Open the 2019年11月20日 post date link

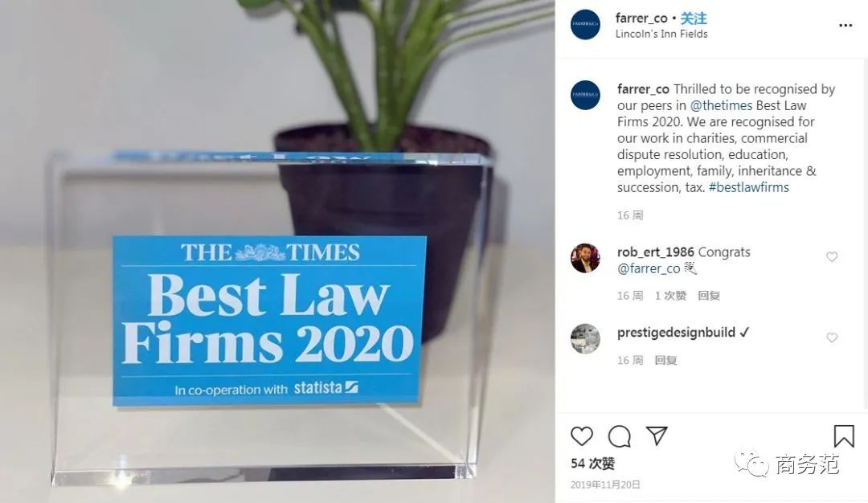pyautogui.click(x=606, y=485)
